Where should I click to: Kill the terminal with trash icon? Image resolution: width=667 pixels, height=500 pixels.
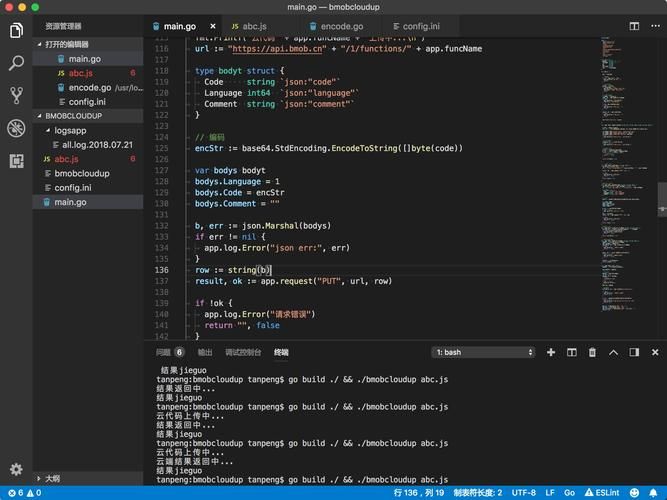(x=592, y=352)
